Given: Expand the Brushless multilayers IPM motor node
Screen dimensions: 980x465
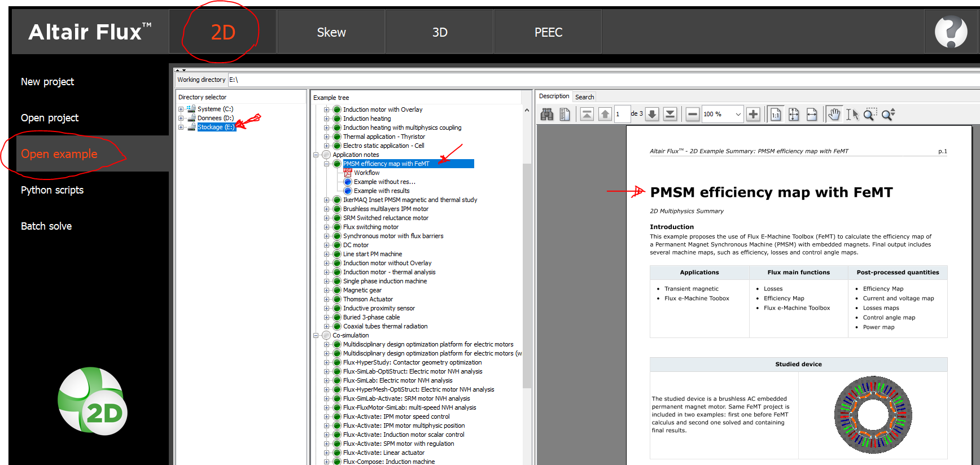Looking at the screenshot, I should 326,209.
